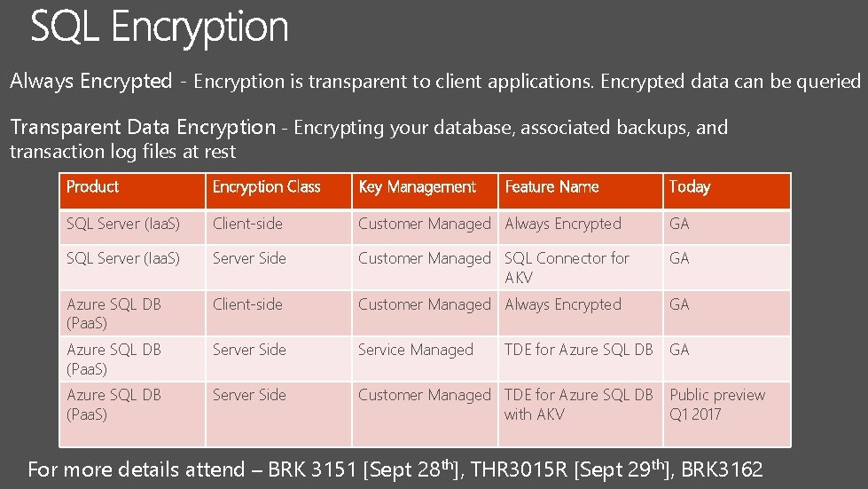Click the SQL Encryption slide title

160,28
